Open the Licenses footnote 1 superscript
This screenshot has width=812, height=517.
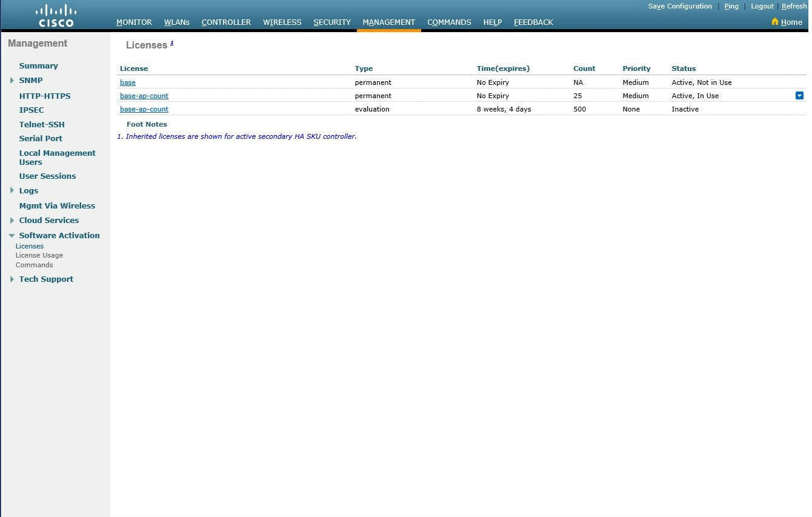click(171, 43)
